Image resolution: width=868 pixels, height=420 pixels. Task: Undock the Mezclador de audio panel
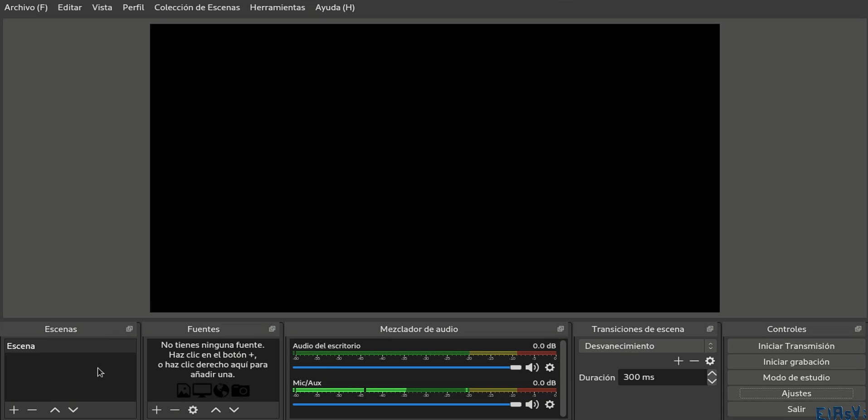coord(561,329)
